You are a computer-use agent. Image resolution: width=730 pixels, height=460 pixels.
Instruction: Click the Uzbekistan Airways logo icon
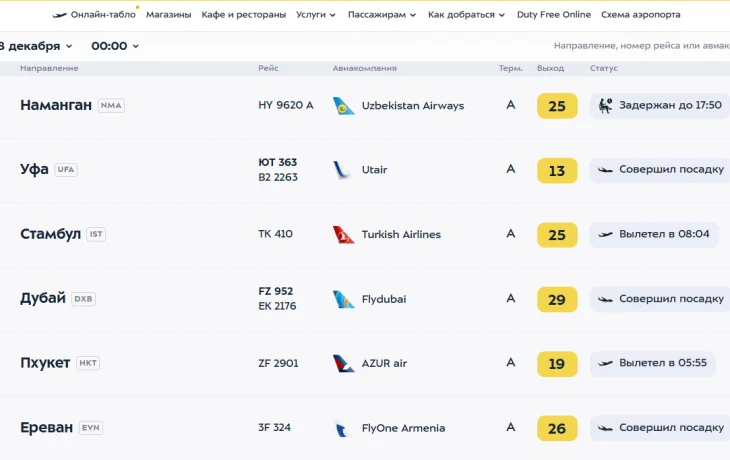tap(343, 106)
